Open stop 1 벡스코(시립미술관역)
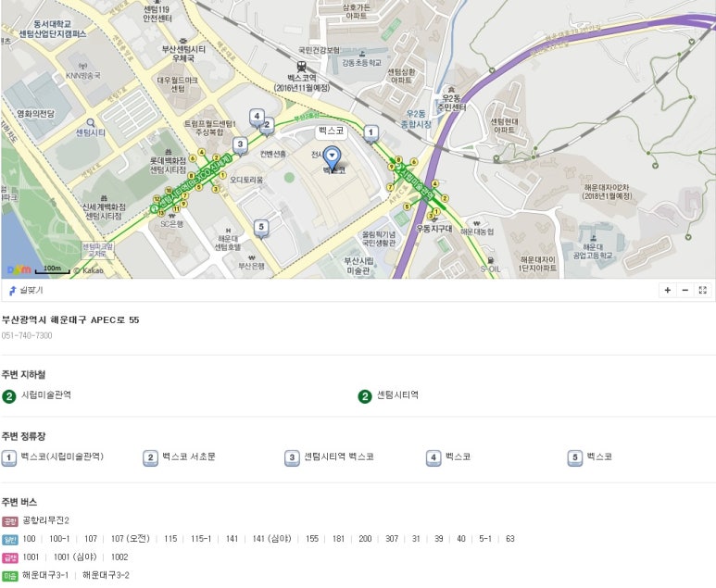The height and width of the screenshot is (588, 716). (x=63, y=457)
